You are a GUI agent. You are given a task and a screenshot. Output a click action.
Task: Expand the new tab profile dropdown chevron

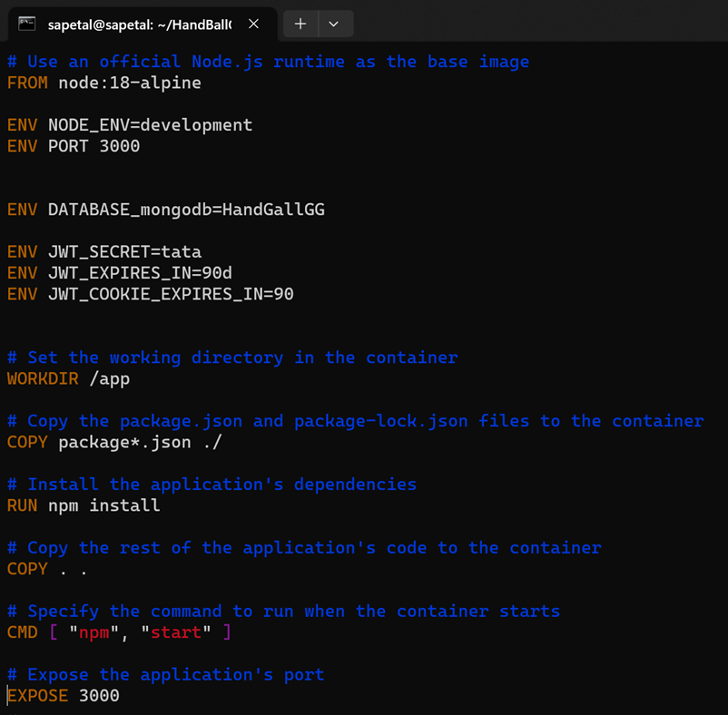point(333,24)
